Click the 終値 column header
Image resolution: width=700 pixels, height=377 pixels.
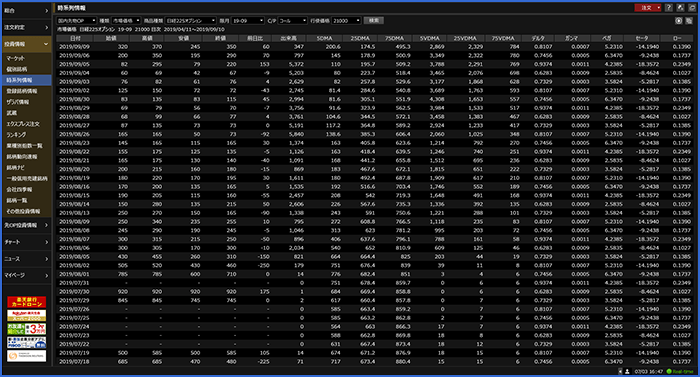click(220, 38)
